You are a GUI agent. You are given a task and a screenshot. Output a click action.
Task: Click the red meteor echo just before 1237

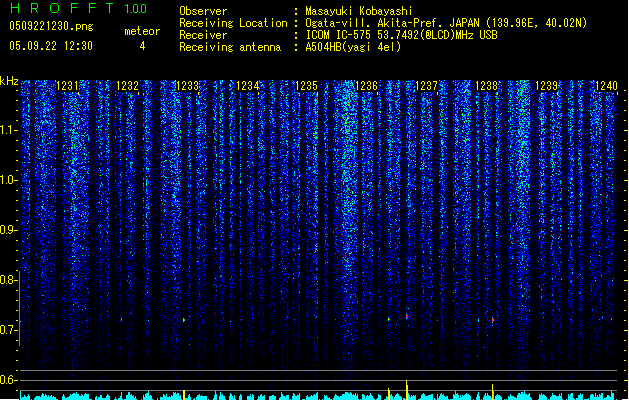click(x=407, y=317)
